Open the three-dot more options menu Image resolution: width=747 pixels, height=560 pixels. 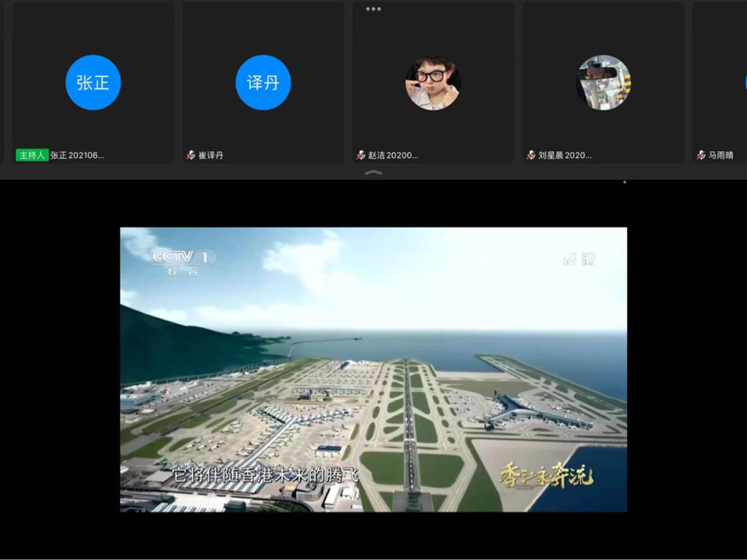point(373,10)
